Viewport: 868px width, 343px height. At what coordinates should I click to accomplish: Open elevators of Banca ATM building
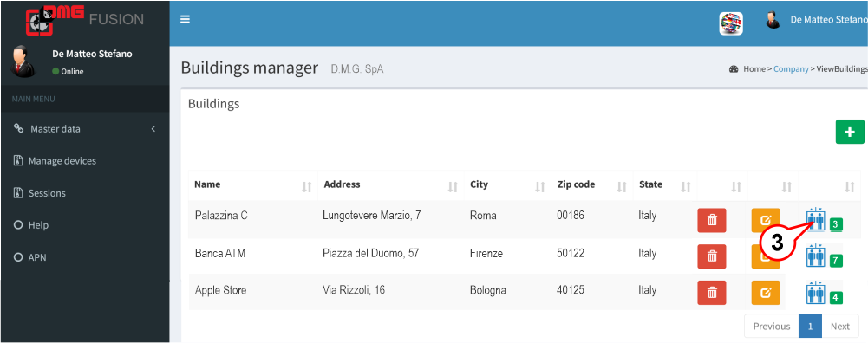coord(816,257)
